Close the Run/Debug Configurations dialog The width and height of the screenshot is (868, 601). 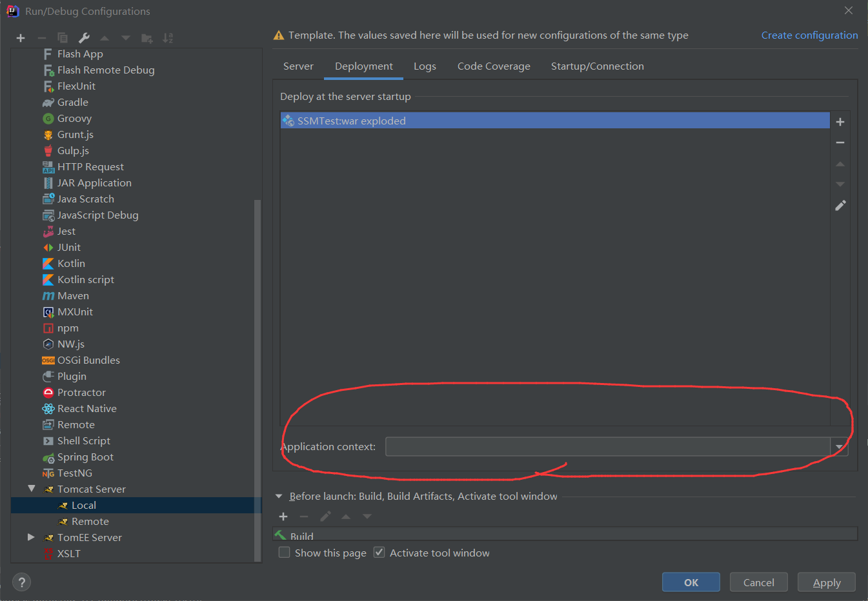point(849,10)
